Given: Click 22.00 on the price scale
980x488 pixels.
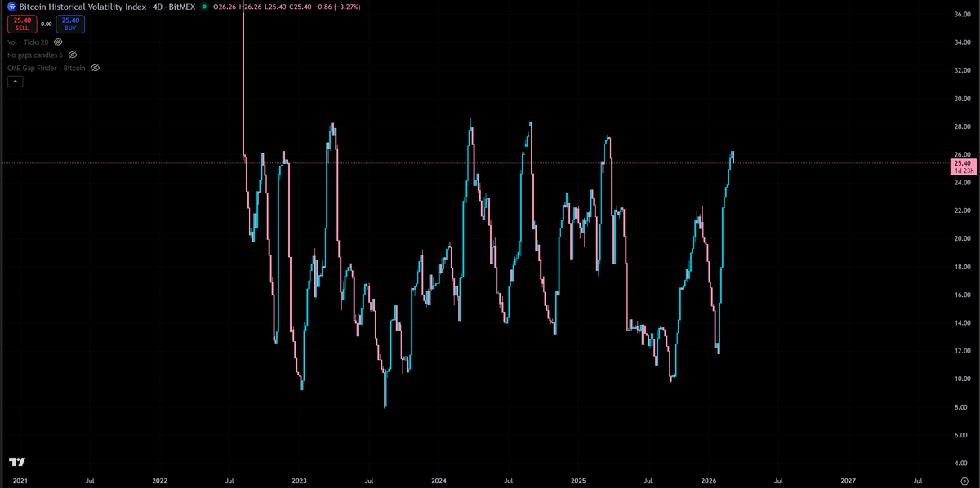Looking at the screenshot, I should coord(962,211).
